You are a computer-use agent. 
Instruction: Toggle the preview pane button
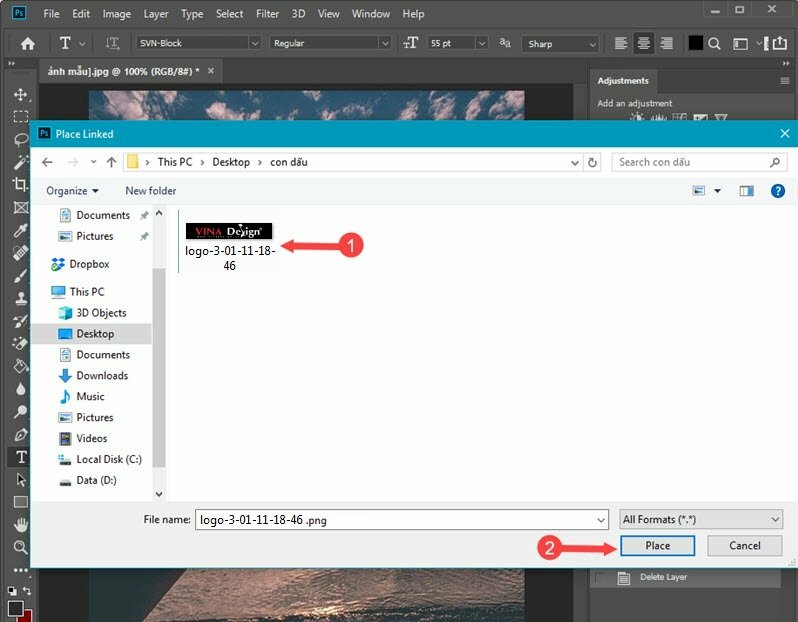746,191
